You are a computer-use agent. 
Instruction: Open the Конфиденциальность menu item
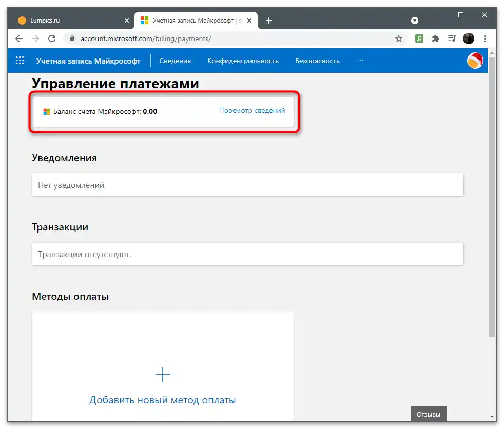(243, 61)
